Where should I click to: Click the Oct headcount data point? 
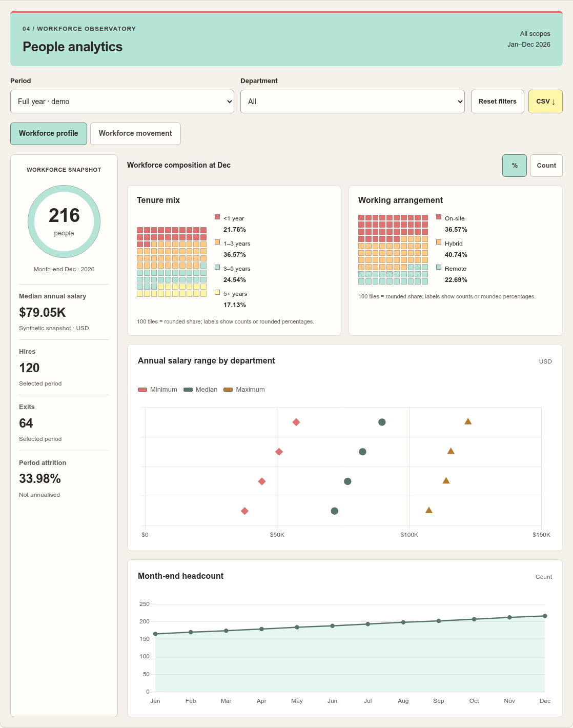tap(474, 619)
